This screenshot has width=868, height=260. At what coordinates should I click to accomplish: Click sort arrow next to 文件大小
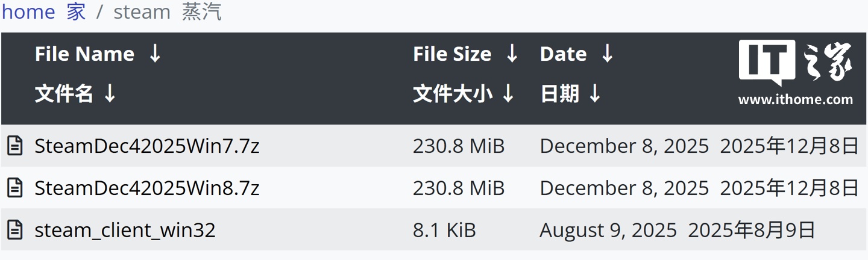(508, 93)
